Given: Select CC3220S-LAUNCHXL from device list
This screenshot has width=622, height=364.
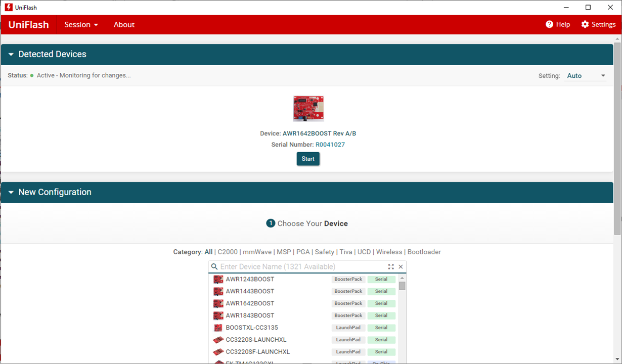Looking at the screenshot, I should (303, 340).
